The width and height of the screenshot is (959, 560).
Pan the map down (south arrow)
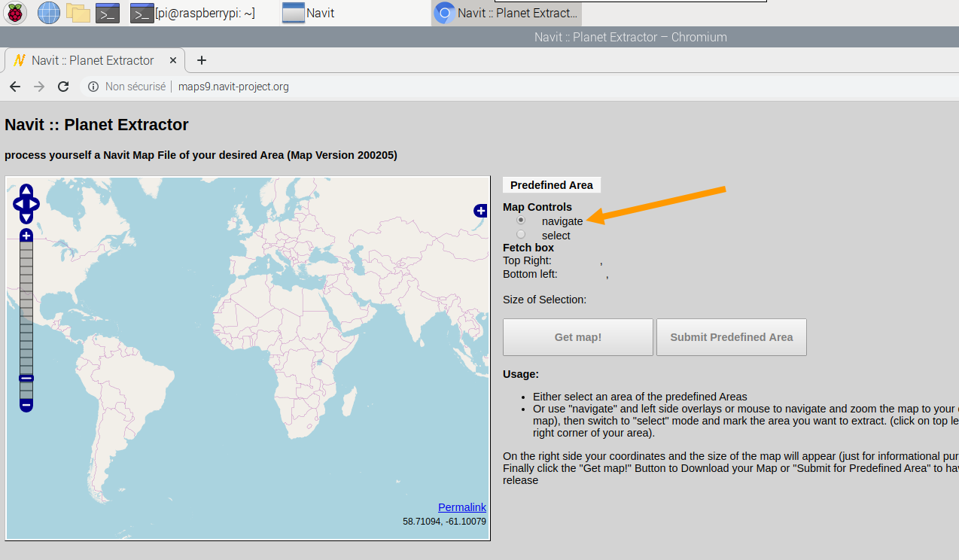(26, 218)
